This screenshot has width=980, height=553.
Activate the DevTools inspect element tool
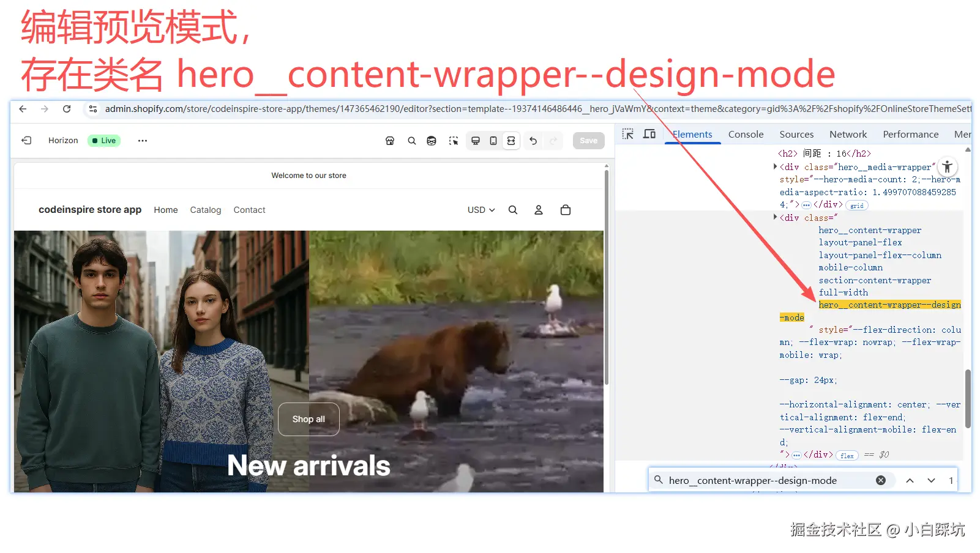coord(628,134)
